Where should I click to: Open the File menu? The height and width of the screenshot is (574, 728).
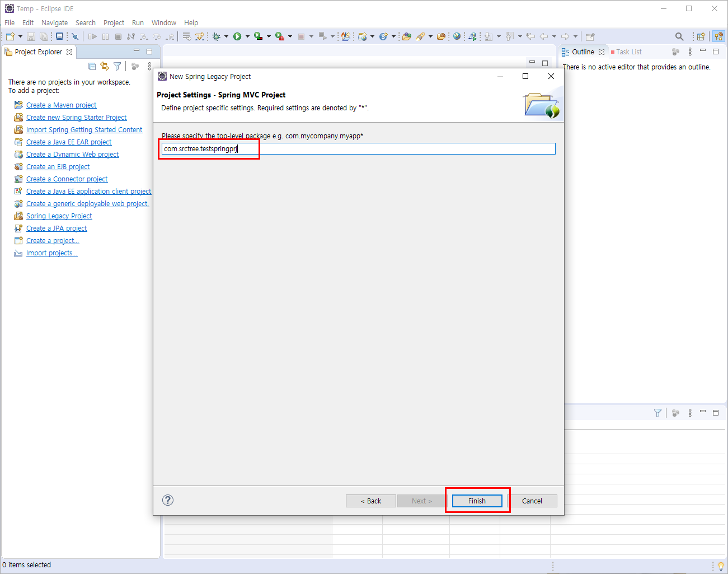[x=10, y=22]
